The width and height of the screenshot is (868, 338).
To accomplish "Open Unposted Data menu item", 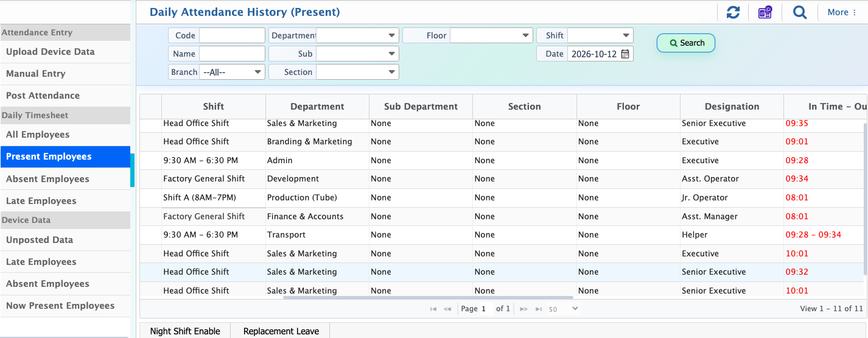I will pyautogui.click(x=65, y=240).
